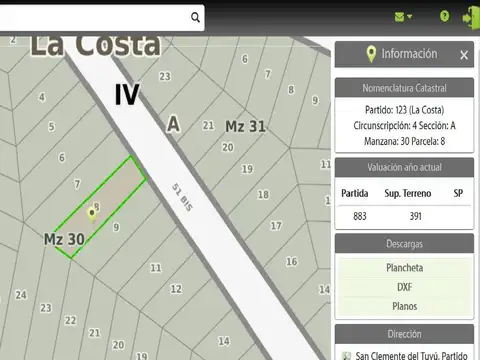Click the Mz 31 block label
This screenshot has height=360, width=480.
tap(245, 127)
